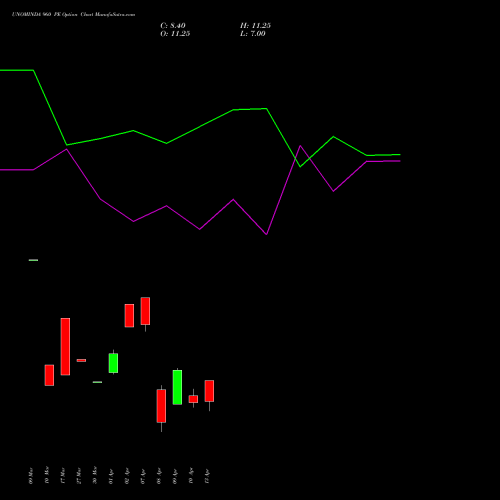This screenshot has width=500, height=500.
Task: Click the small green dash above 09 Mar
Action: (x=33, y=260)
